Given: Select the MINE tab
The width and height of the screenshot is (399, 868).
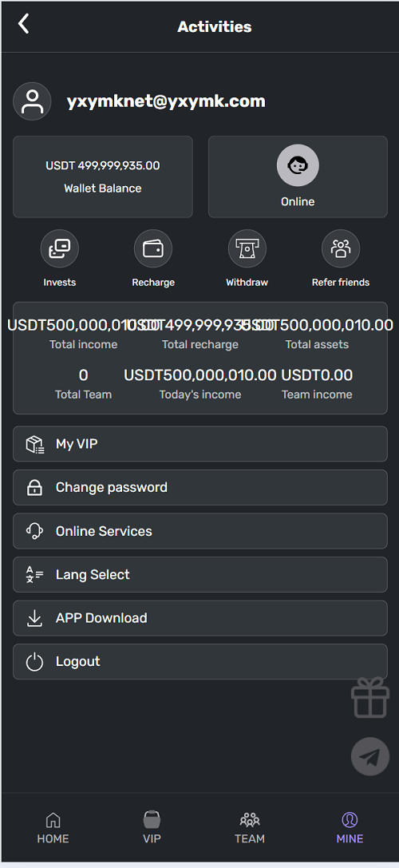Looking at the screenshot, I should coord(350,828).
